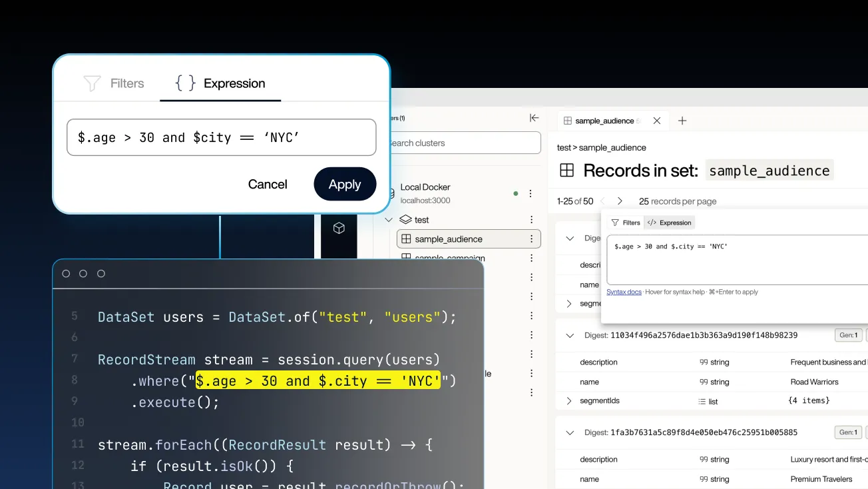The width and height of the screenshot is (868, 489).
Task: Switch the inline filter panel to Filters mode
Action: 625,223
